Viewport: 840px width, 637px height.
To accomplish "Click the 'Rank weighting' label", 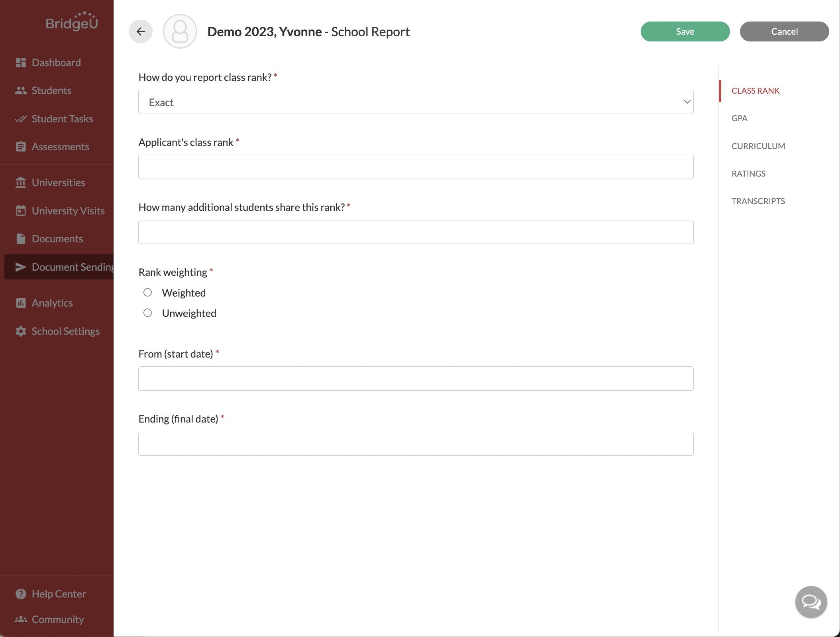I will [173, 272].
